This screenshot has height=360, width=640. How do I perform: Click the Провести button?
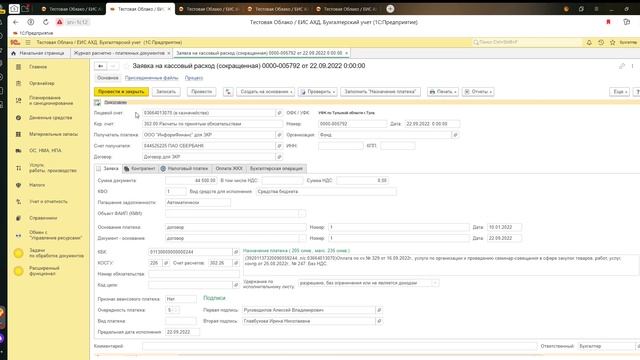tap(202, 92)
